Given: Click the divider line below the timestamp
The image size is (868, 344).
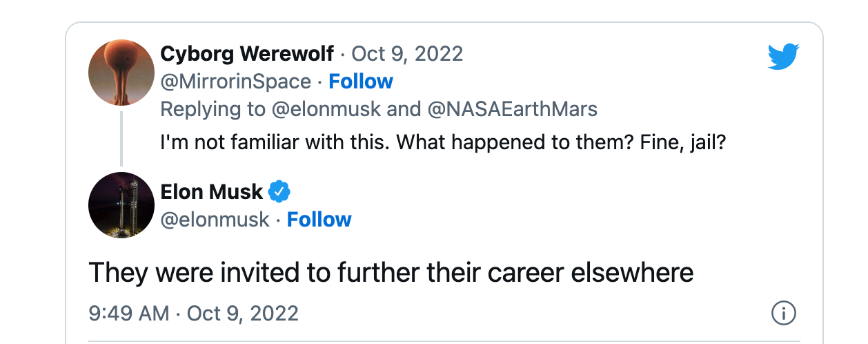Looking at the screenshot, I should tap(444, 340).
